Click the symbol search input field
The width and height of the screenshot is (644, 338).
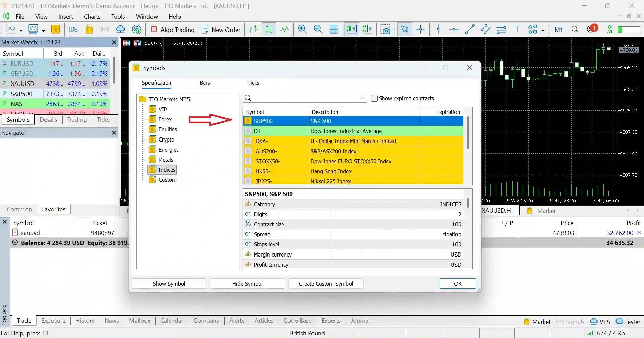(305, 98)
